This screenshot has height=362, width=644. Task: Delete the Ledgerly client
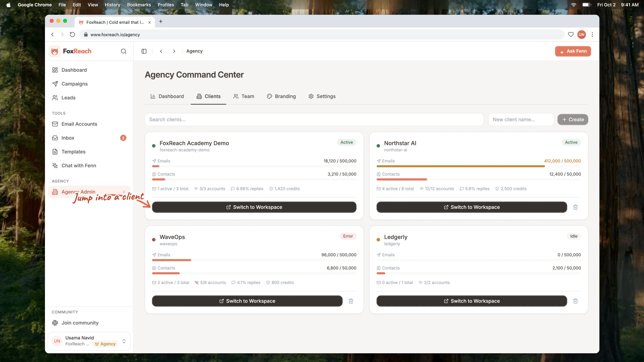576,301
